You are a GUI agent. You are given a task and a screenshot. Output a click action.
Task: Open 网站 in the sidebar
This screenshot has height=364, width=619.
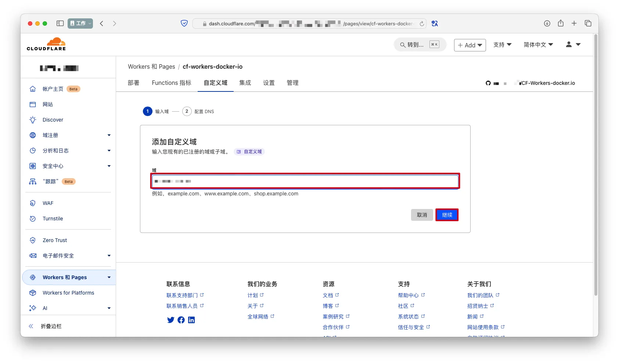48,104
